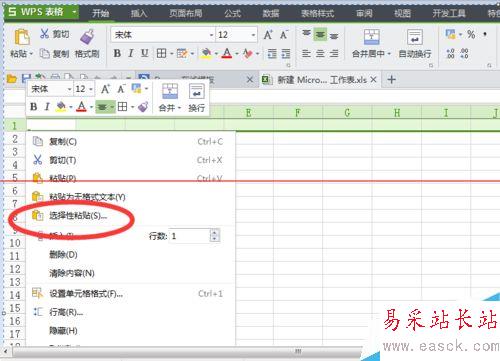Click the 行数 spinner arrows
Image resolution: width=500 pixels, height=361 pixels.
pyautogui.click(x=215, y=236)
